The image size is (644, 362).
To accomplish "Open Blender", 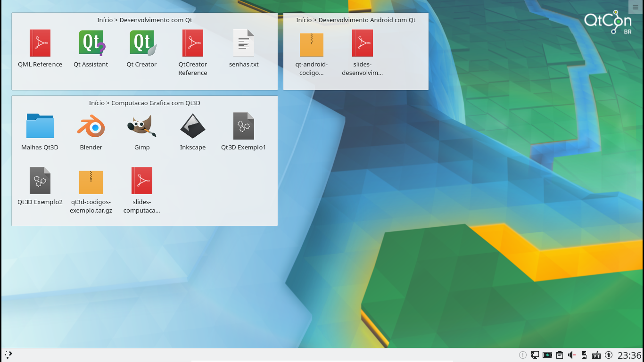I will click(x=91, y=126).
